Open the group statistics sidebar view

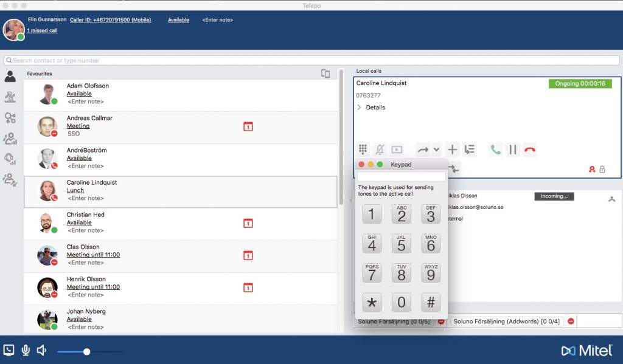click(10, 139)
